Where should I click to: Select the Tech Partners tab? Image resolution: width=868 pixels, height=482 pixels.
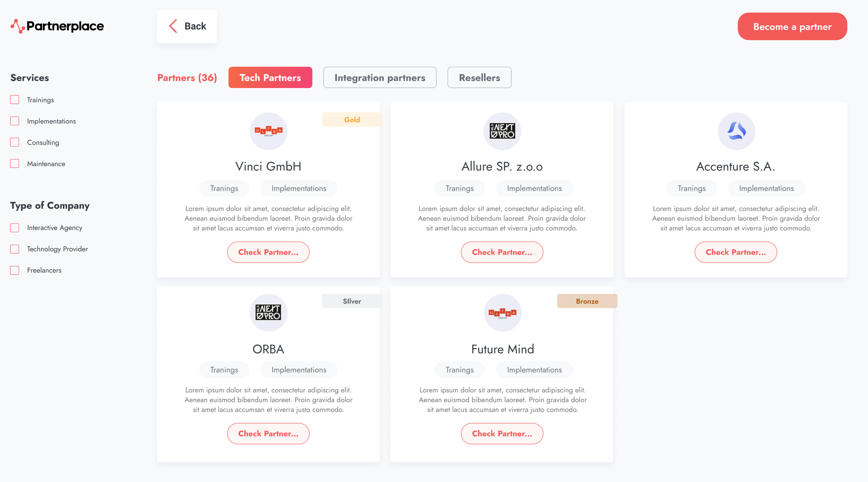tap(270, 78)
